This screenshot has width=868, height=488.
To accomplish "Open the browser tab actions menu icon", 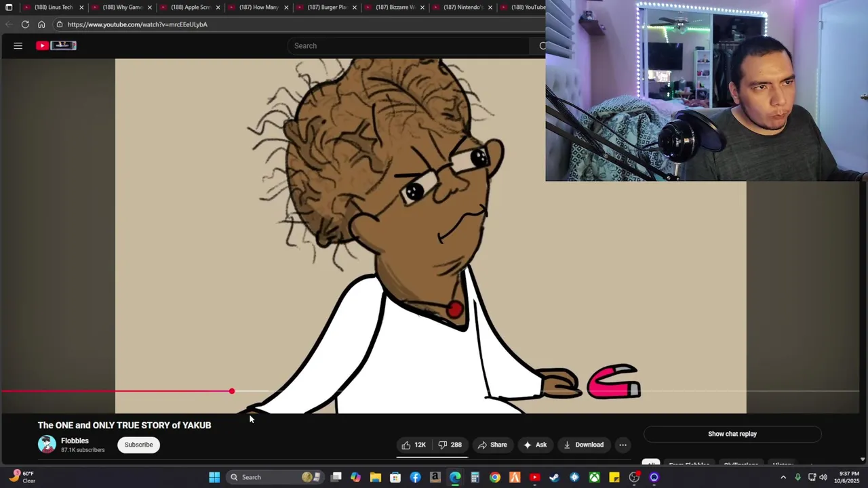I will pos(9,7).
